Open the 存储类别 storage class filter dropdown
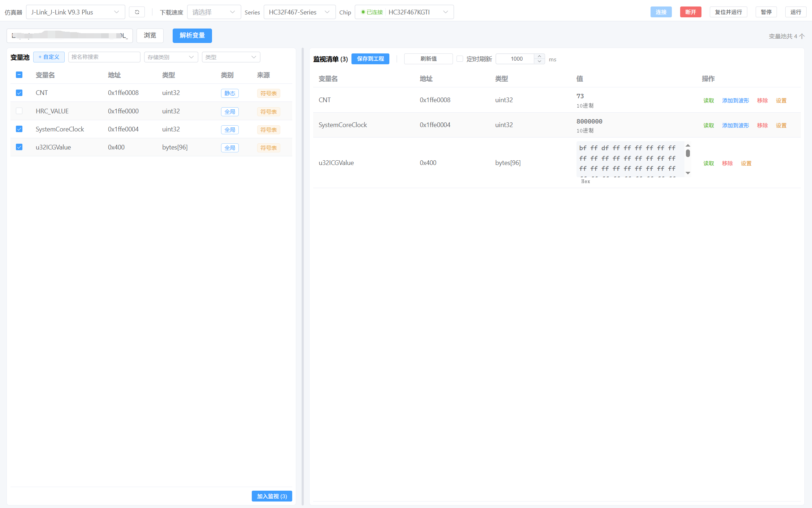 [x=171, y=57]
